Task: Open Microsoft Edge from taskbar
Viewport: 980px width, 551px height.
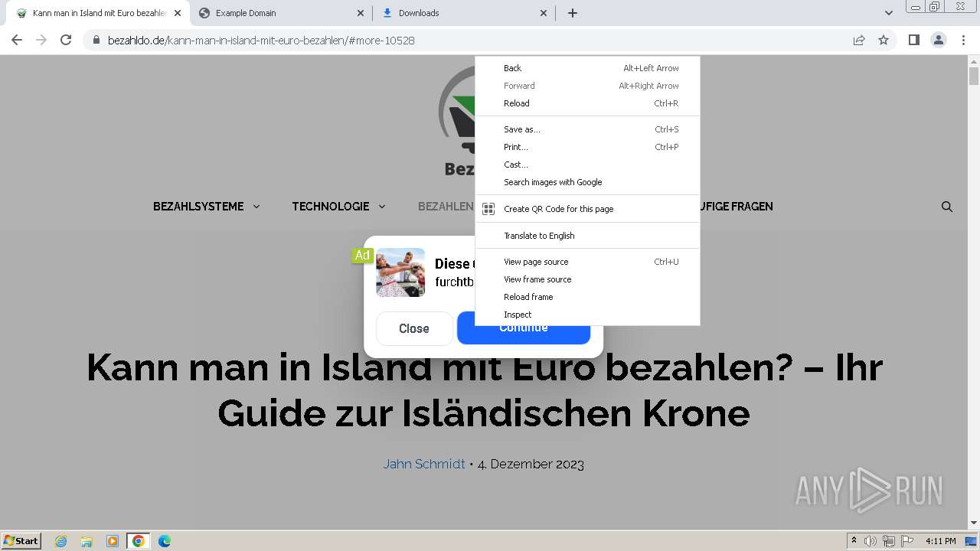Action: [165, 541]
